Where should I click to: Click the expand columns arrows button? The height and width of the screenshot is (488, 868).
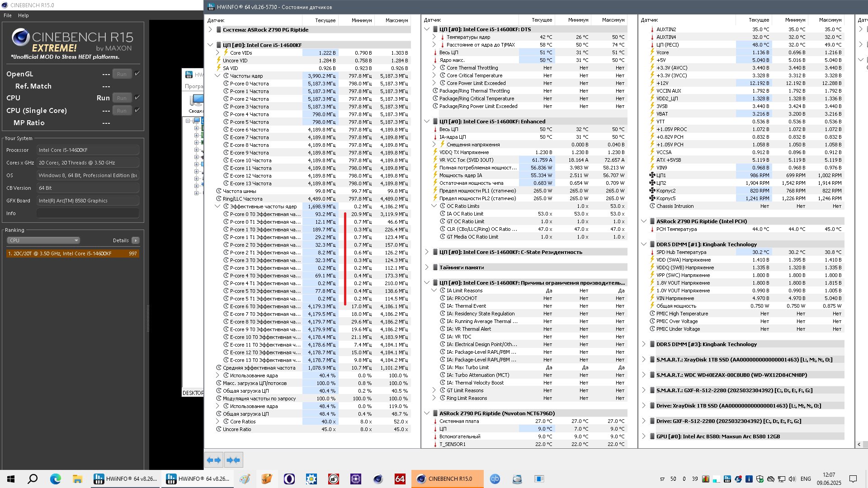pyautogui.click(x=214, y=460)
